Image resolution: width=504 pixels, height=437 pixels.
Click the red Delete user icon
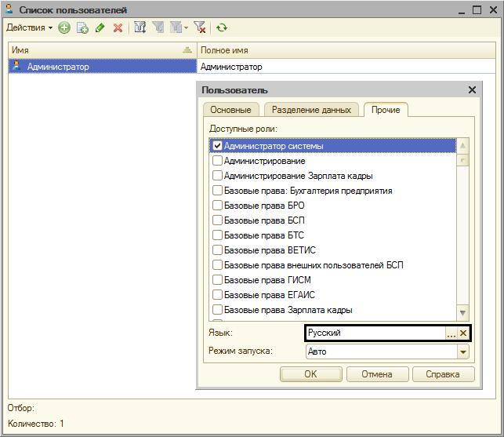(x=118, y=27)
